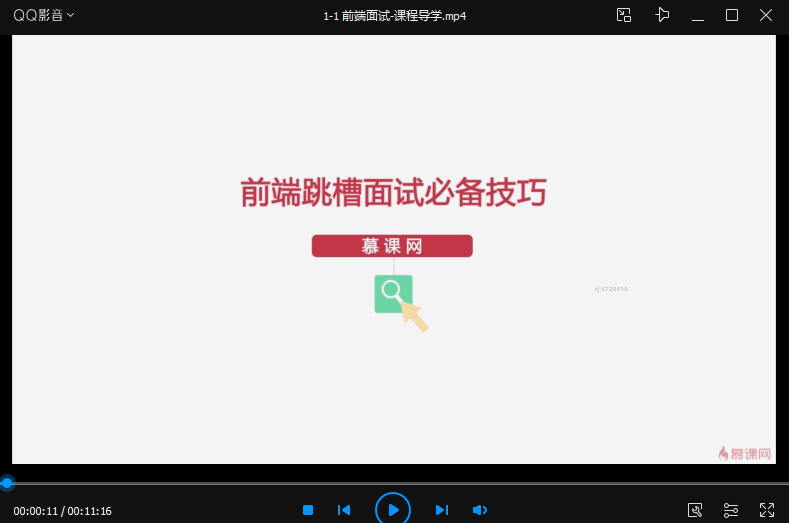
Task: Skip to the next video
Action: (x=442, y=510)
